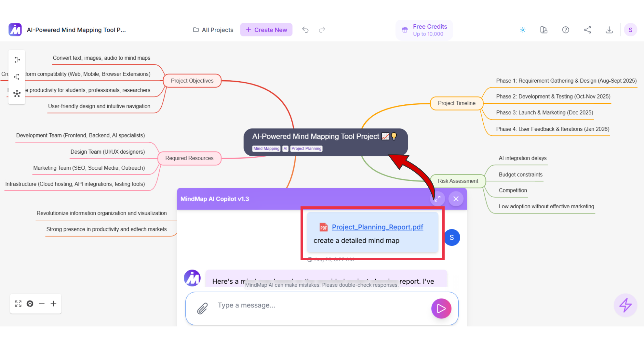Screen dimensions: 644x351
Task: Open the style/theme panel icon
Action: click(544, 30)
